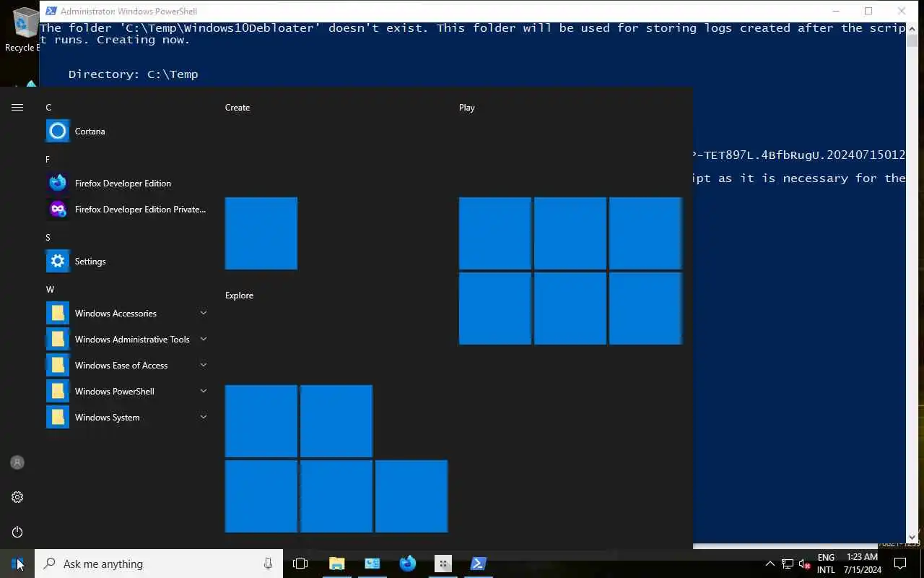The width and height of the screenshot is (924, 578).
Task: Expand the Windows Administrative Tools chevron
Action: tap(203, 339)
